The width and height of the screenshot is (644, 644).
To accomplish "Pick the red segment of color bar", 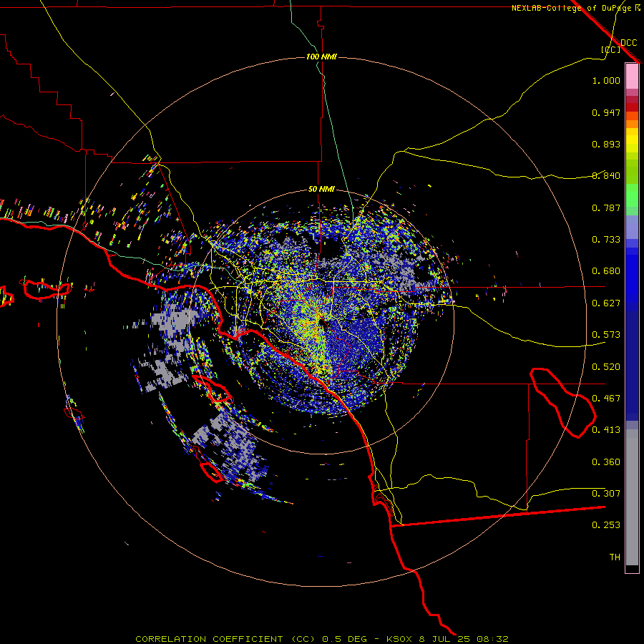I will click(632, 107).
